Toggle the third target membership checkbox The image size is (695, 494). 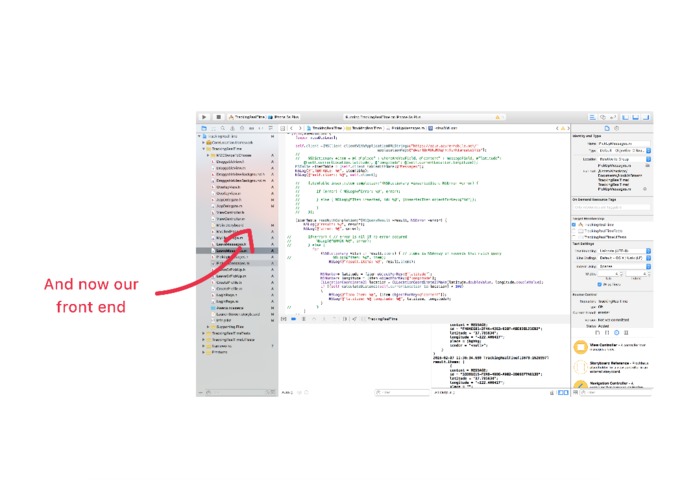click(x=574, y=237)
